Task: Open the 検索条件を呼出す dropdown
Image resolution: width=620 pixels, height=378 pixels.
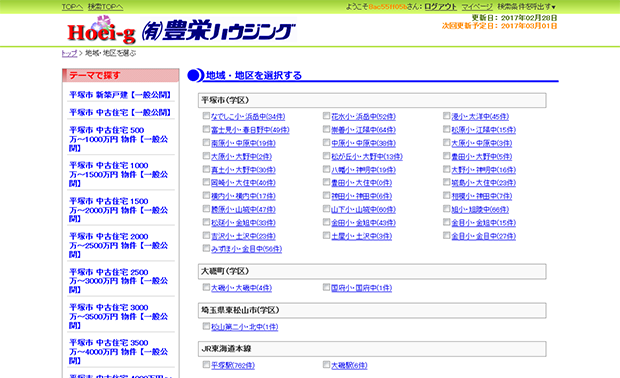Action: (526, 7)
